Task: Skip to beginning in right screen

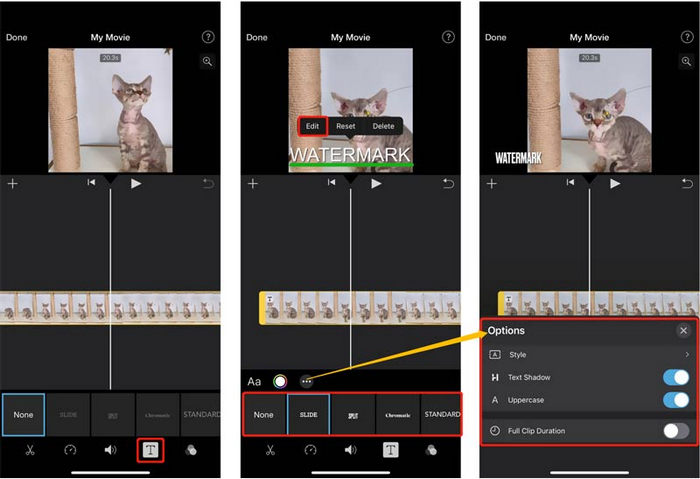Action: [x=570, y=182]
